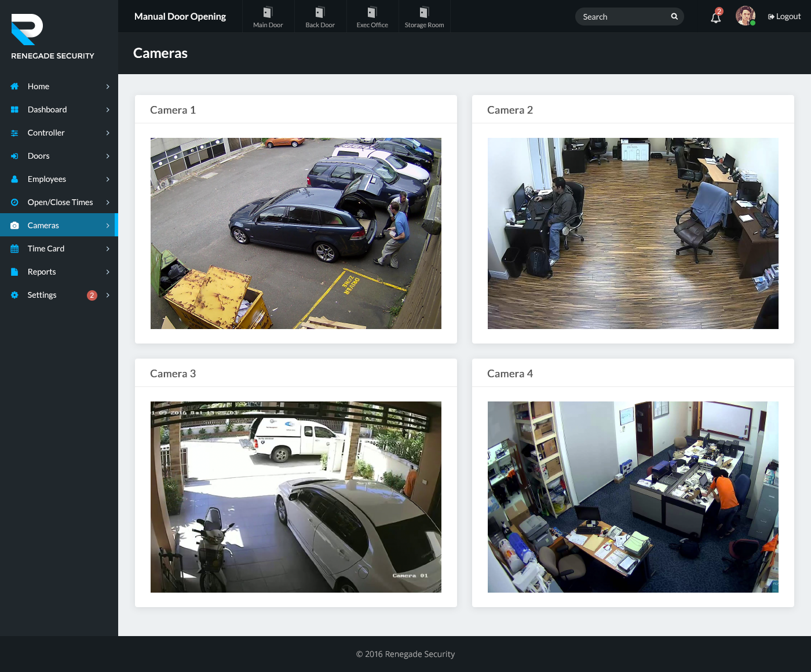
Task: Click the search magnifier icon
Action: point(674,16)
